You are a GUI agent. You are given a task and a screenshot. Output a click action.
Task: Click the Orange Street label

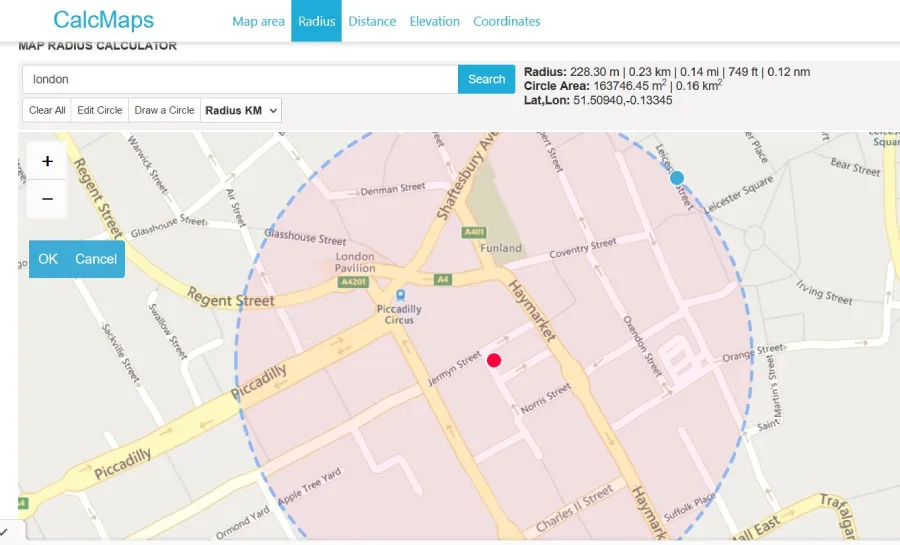[752, 353]
